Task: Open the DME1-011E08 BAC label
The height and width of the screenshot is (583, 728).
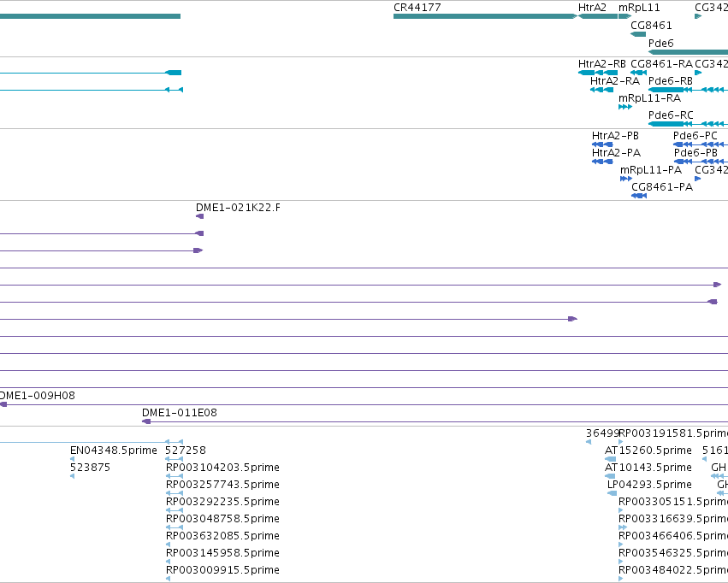Action: pos(179,413)
